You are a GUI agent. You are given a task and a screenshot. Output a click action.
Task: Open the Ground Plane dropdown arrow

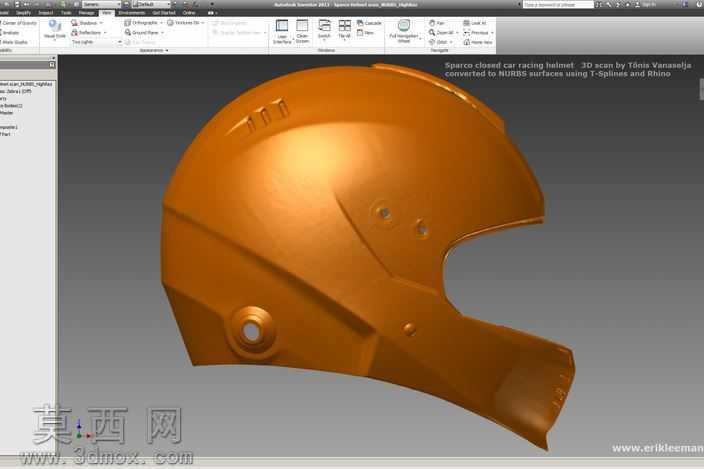(x=163, y=33)
